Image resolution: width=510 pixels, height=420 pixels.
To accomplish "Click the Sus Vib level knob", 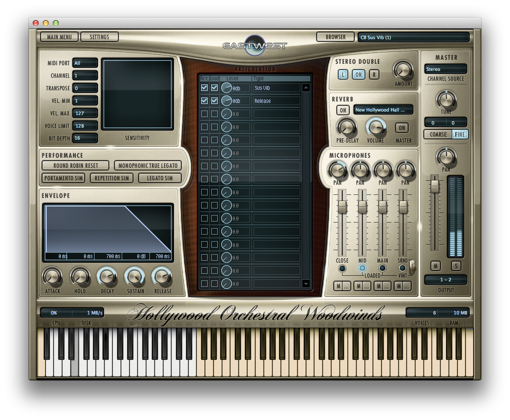I will pyautogui.click(x=226, y=88).
